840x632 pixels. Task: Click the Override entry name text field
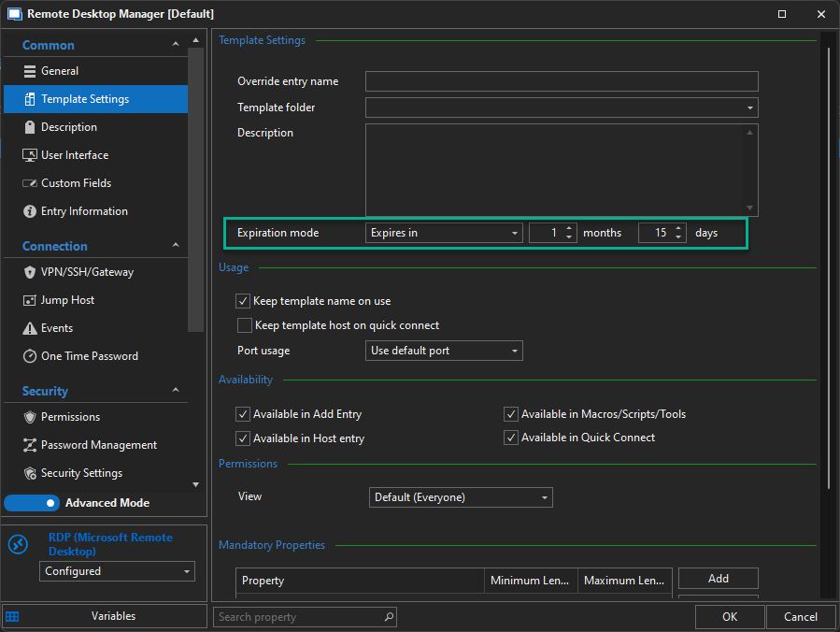coord(562,81)
